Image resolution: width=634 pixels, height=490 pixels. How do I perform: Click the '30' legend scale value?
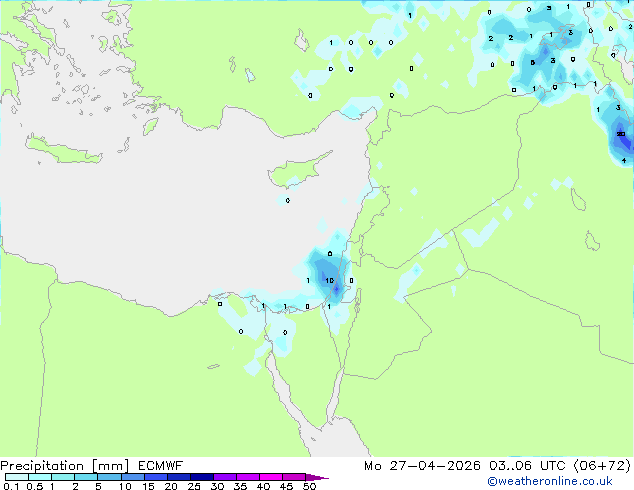(217, 486)
